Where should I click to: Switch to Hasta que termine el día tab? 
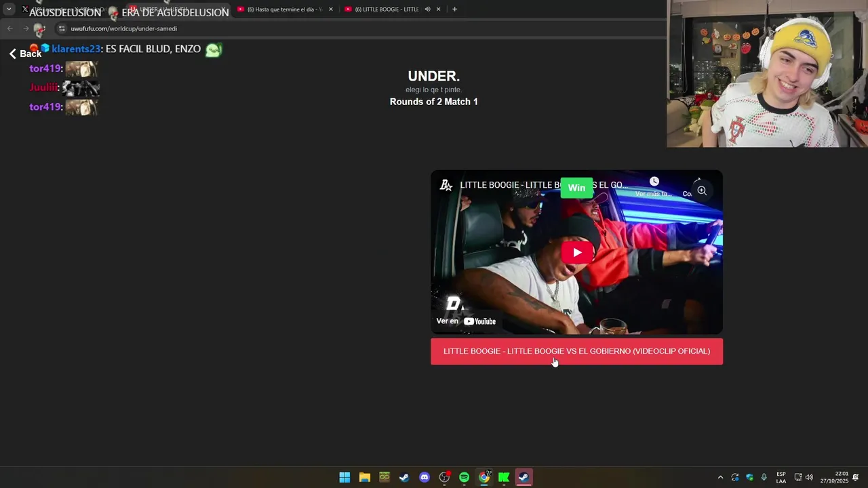(x=284, y=9)
